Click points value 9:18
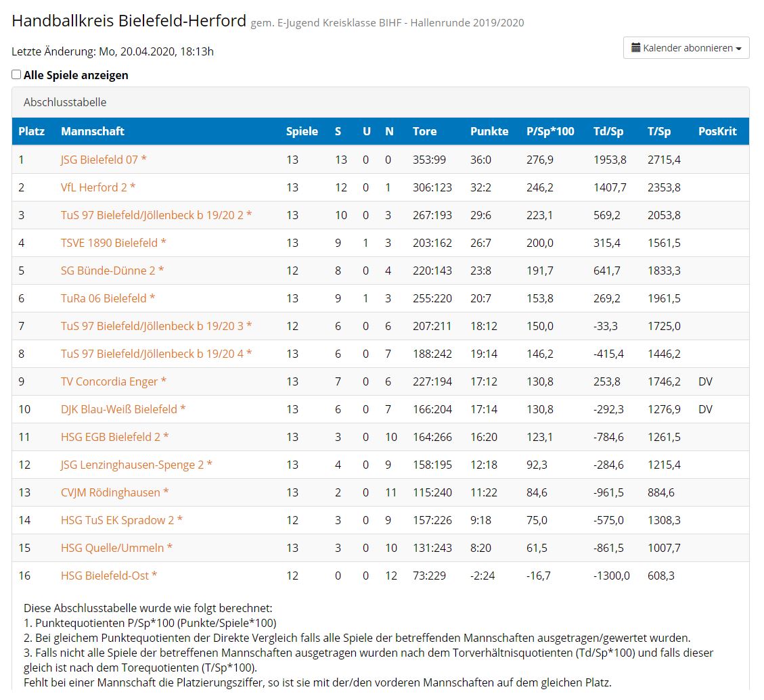 pyautogui.click(x=480, y=521)
